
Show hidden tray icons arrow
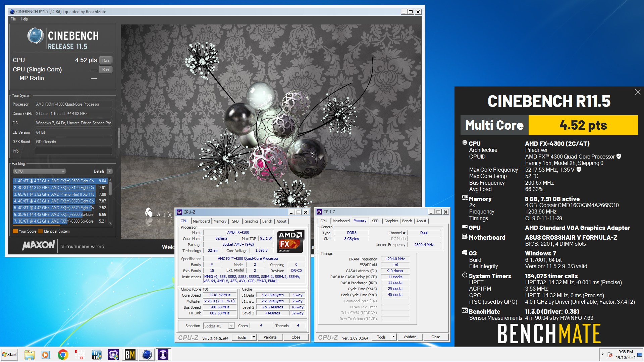click(x=602, y=355)
